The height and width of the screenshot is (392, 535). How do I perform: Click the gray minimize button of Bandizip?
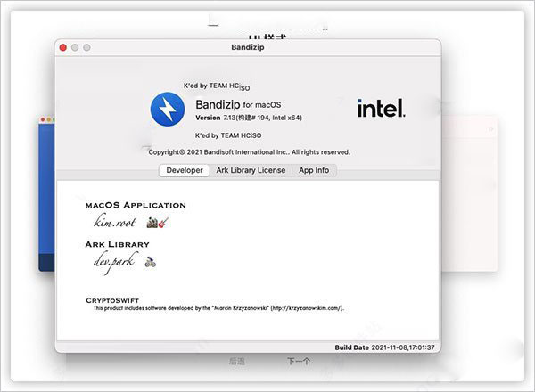coord(75,47)
